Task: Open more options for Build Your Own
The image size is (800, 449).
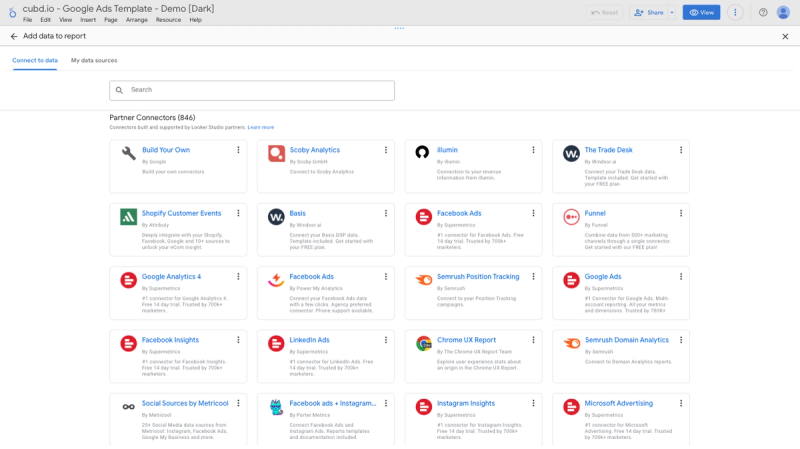Action: click(238, 150)
